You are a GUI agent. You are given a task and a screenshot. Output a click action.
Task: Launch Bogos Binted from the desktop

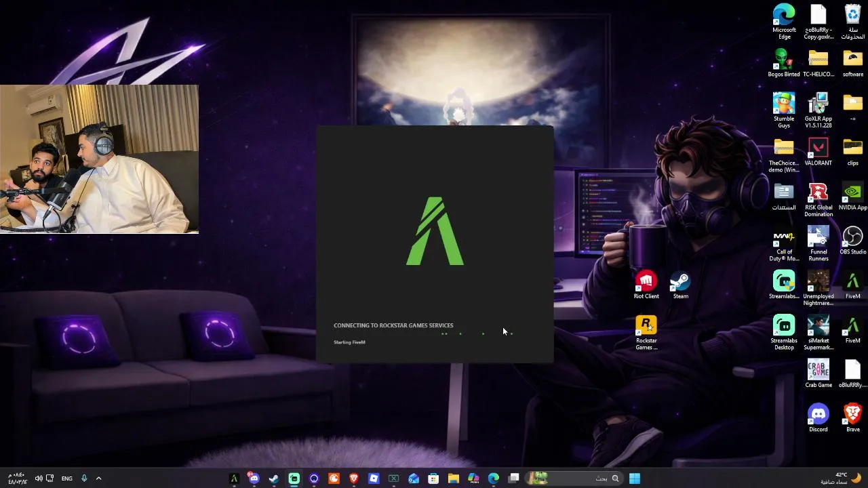(x=784, y=64)
